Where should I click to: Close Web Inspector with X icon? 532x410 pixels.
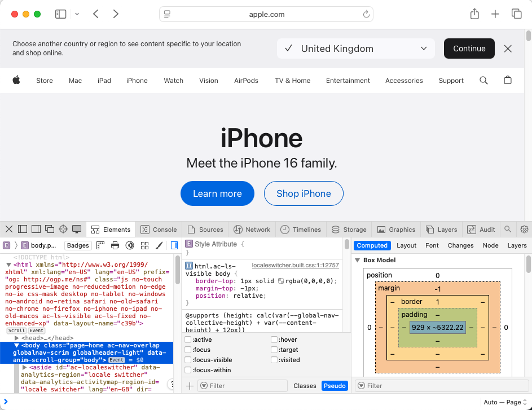9,229
